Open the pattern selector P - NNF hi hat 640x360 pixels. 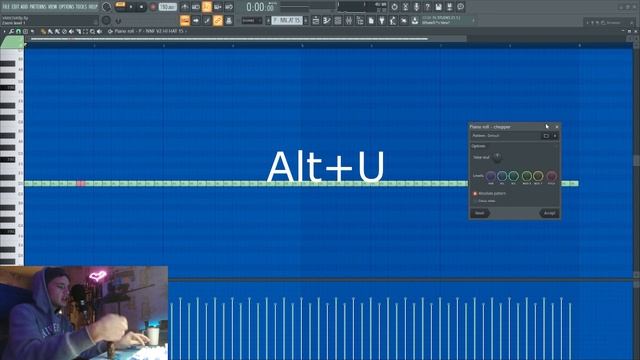click(287, 20)
